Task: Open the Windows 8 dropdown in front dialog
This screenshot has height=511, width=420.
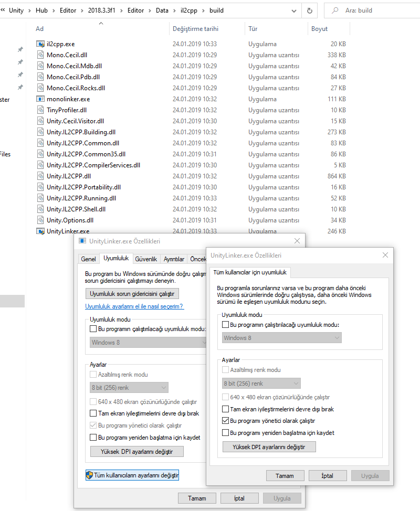Action: coord(282,338)
